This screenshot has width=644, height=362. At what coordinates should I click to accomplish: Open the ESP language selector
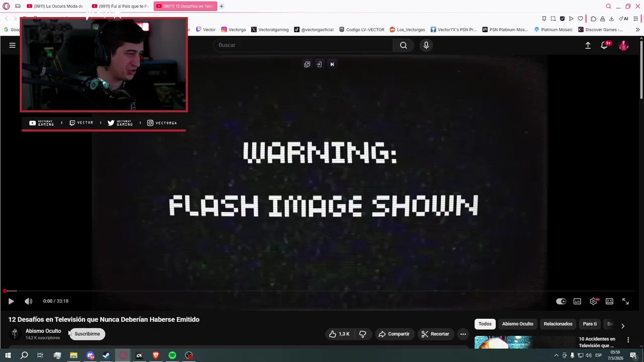(x=598, y=355)
